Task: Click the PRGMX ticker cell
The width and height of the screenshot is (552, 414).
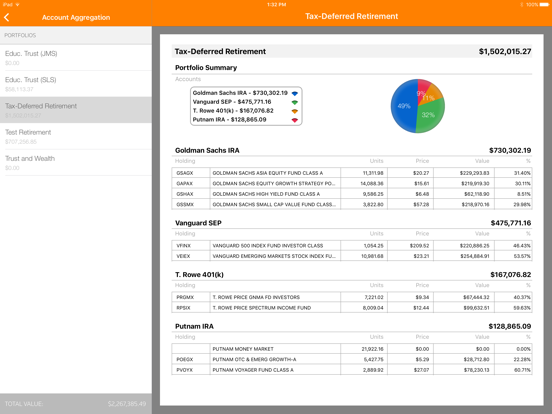Action: coord(191,297)
